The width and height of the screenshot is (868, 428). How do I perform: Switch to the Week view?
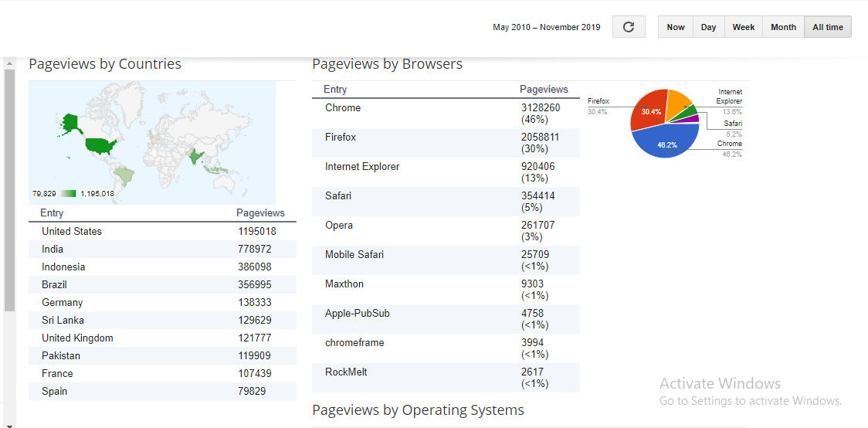[x=744, y=27]
